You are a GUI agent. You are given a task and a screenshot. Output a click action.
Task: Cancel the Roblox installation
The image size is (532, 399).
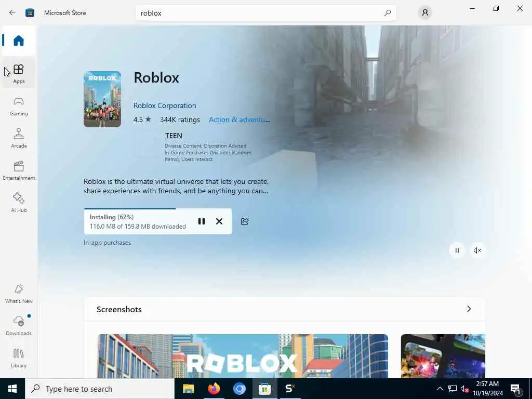(x=219, y=221)
